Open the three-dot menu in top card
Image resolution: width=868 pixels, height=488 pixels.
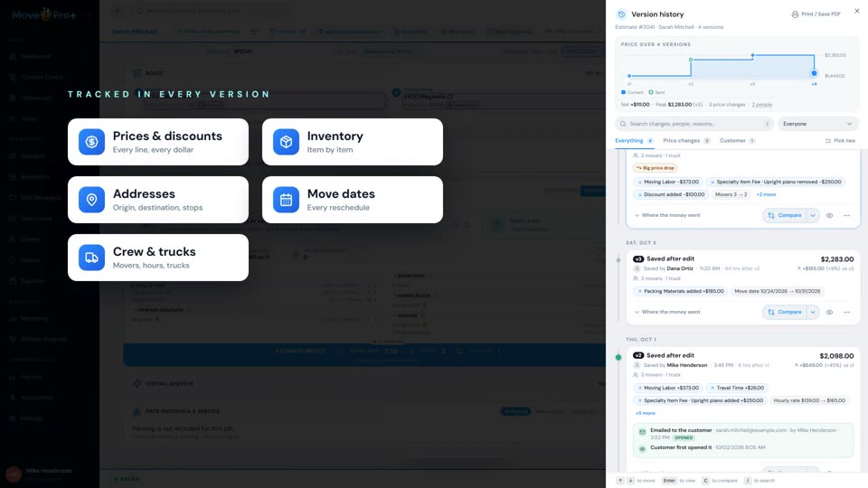click(x=846, y=215)
